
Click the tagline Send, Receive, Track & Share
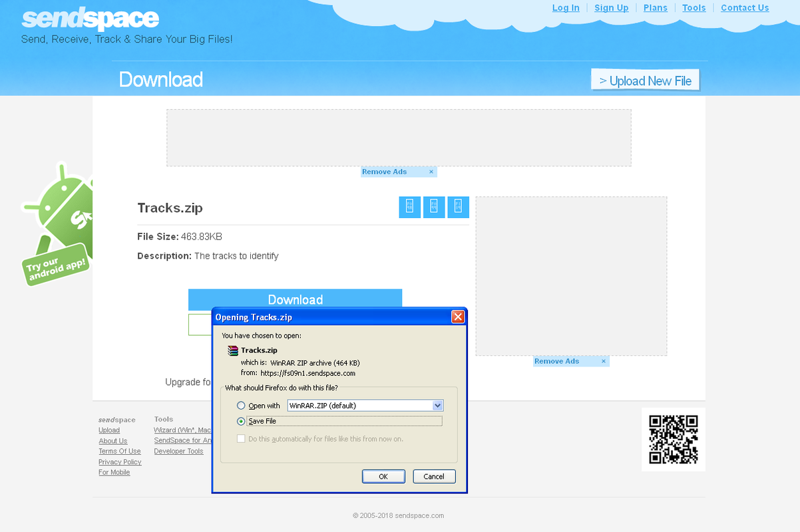tap(127, 39)
